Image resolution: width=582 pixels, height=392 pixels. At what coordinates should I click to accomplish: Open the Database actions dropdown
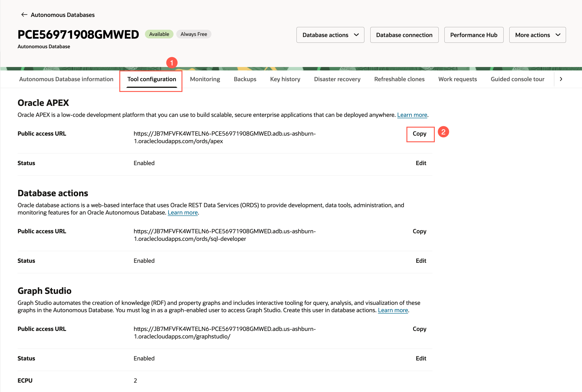click(x=330, y=35)
